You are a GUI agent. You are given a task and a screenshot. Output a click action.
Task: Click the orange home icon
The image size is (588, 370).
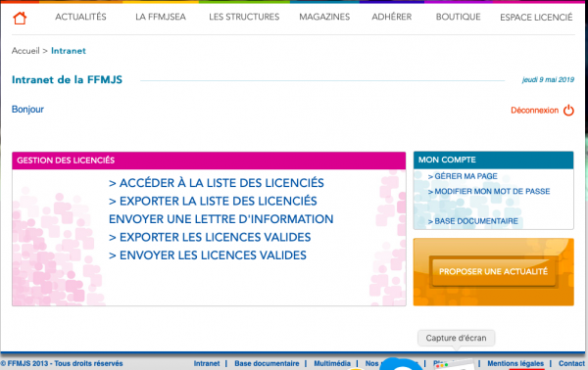coord(20,18)
